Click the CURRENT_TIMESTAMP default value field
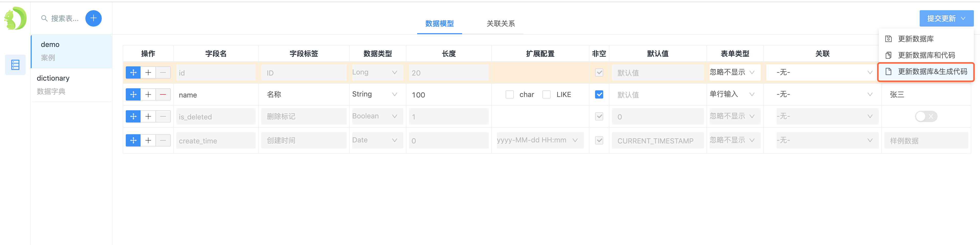The height and width of the screenshot is (245, 980). [657, 141]
